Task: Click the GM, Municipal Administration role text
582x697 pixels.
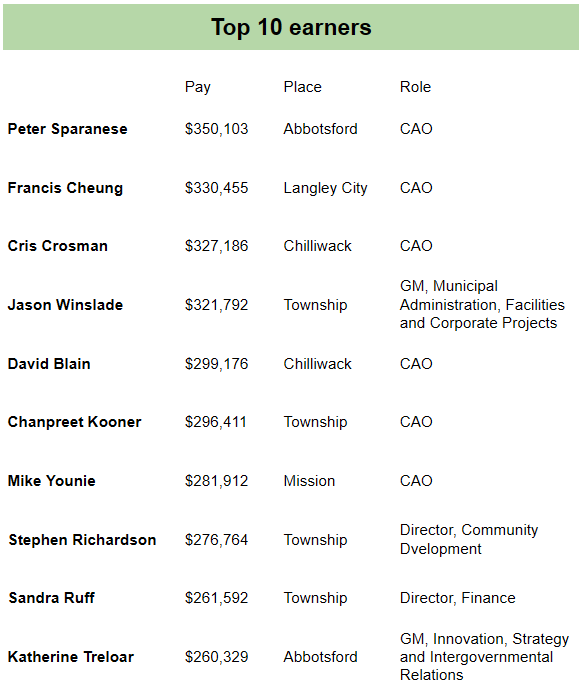Action: click(482, 304)
